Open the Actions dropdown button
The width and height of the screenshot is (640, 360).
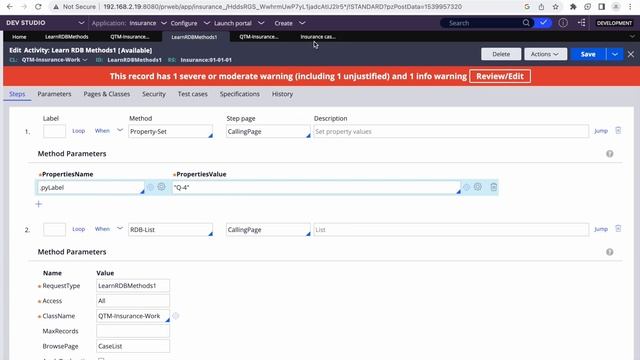click(545, 54)
